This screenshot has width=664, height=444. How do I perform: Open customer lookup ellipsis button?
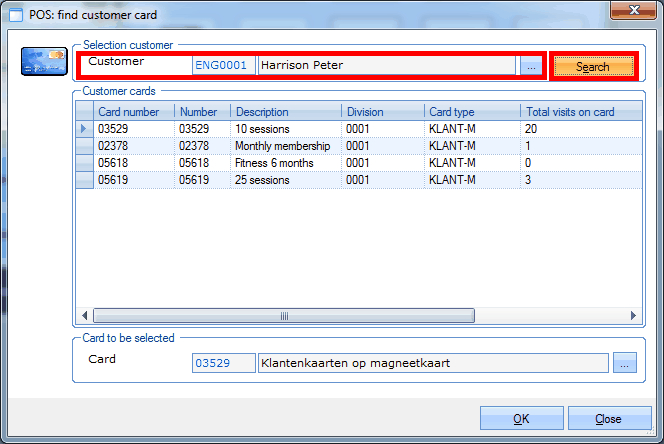[531, 66]
